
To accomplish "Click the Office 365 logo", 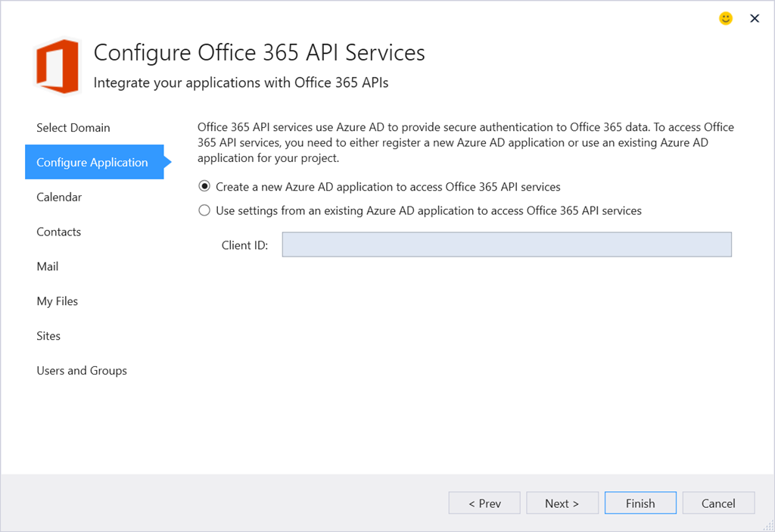I will point(58,66).
